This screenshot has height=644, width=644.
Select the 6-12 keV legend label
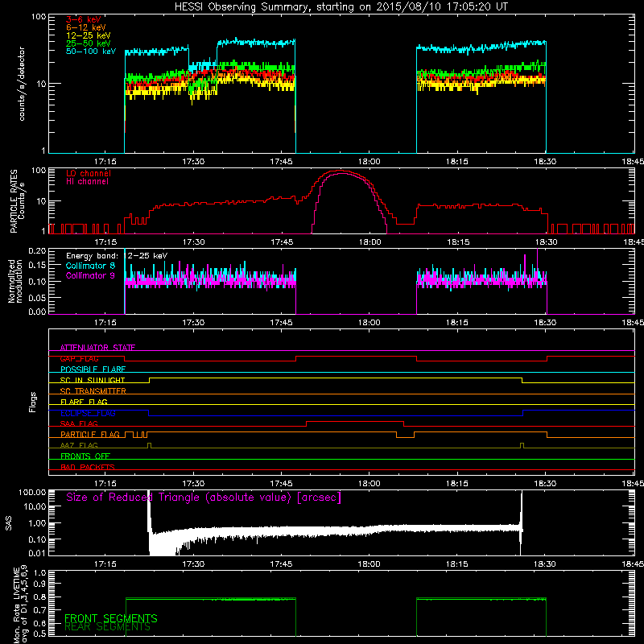pyautogui.click(x=86, y=27)
